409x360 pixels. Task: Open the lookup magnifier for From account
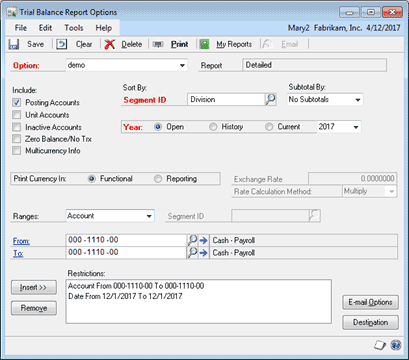tap(192, 240)
